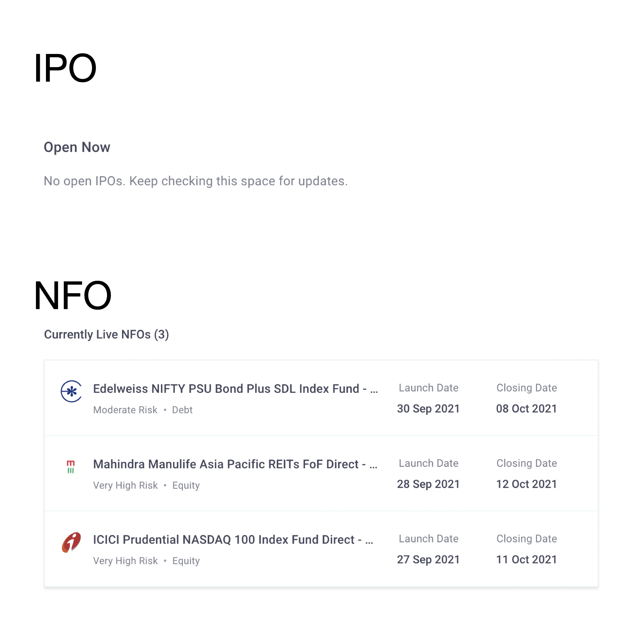Click ICICI closing date 11 Oct 2021
Image resolution: width=644 pixels, height=644 pixels.
click(x=526, y=559)
